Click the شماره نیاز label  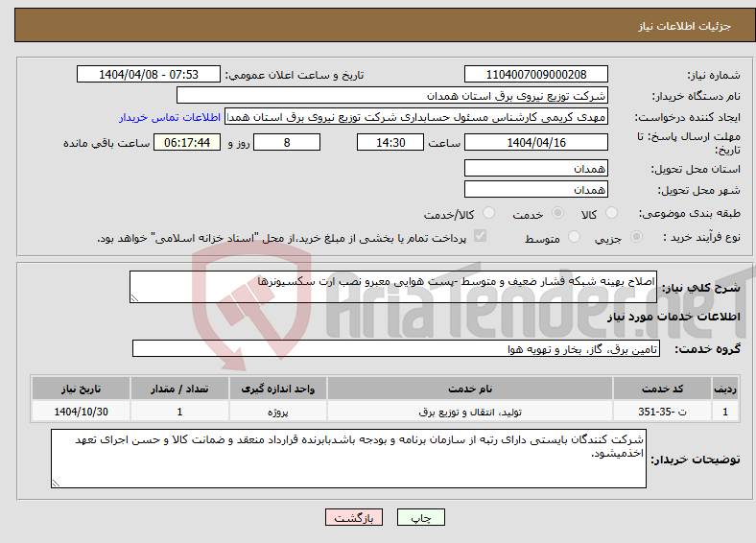click(714, 75)
